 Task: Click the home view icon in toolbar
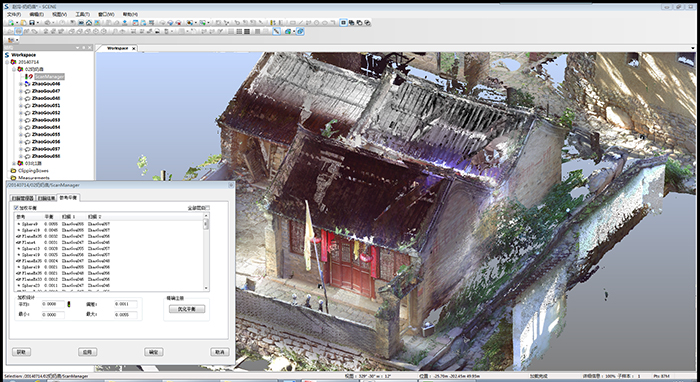pyautogui.click(x=89, y=23)
